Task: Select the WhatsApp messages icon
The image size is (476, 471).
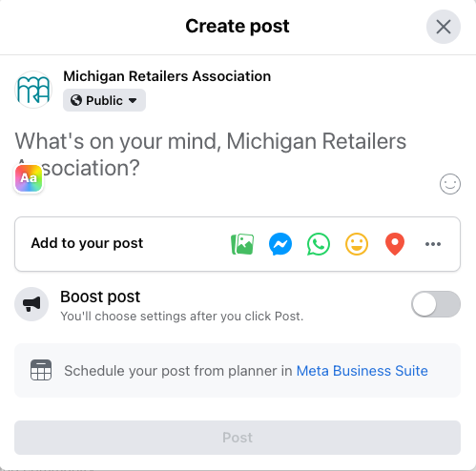Action: click(319, 244)
